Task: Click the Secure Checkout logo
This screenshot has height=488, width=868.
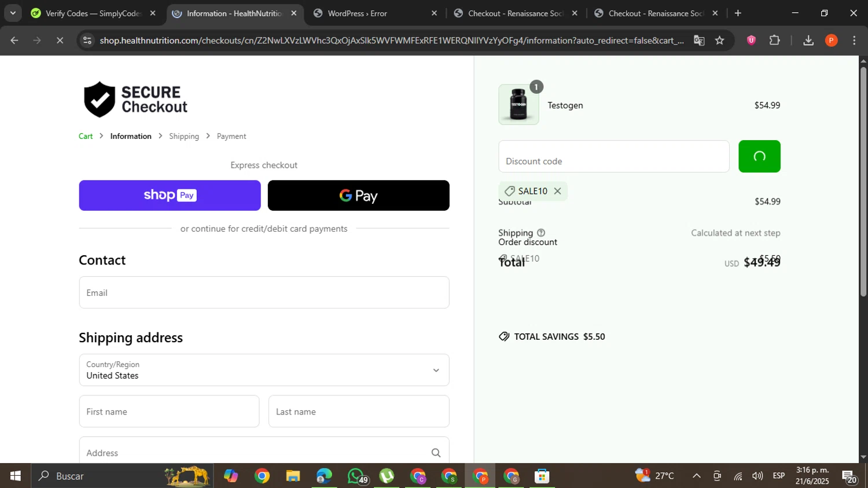Action: 135,100
